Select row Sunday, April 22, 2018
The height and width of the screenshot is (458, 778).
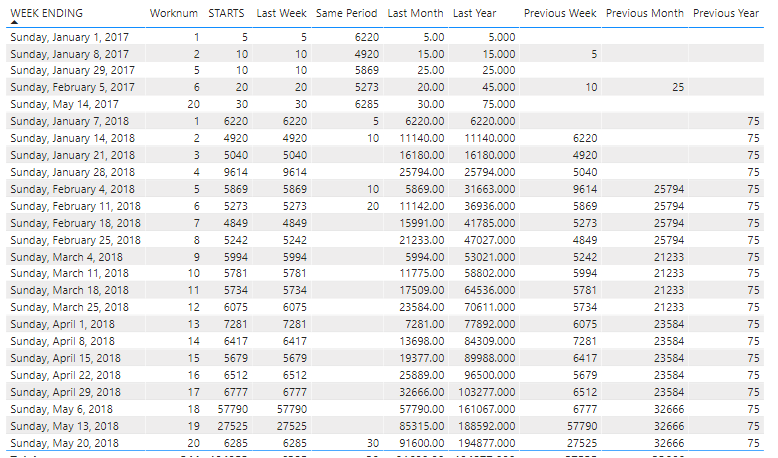tap(385, 375)
